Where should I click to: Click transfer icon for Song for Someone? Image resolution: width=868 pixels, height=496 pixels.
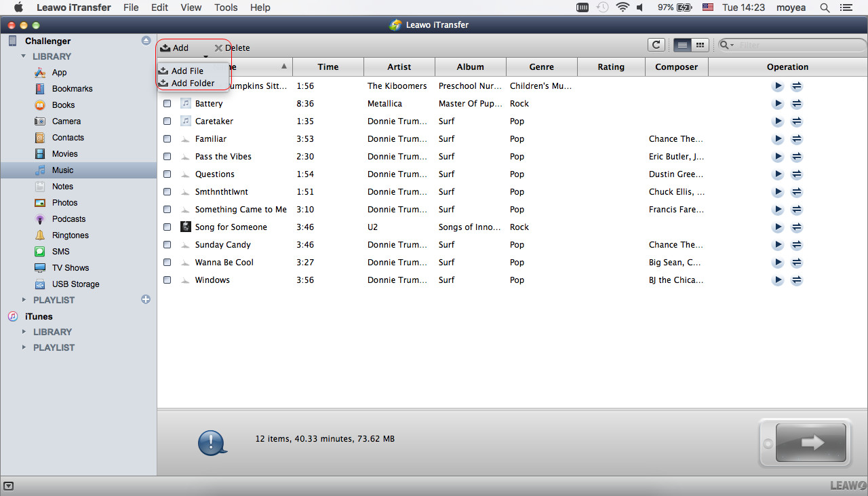click(797, 227)
